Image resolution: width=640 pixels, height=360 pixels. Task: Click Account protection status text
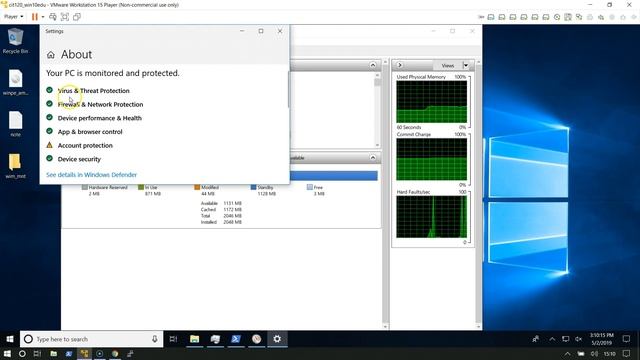click(x=85, y=145)
